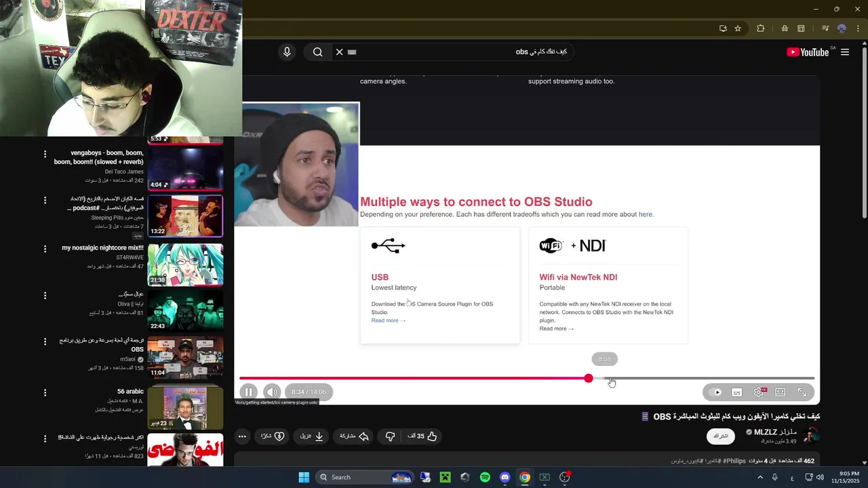This screenshot has width=868, height=488.
Task: Open the Windows Start menu
Action: [304, 477]
